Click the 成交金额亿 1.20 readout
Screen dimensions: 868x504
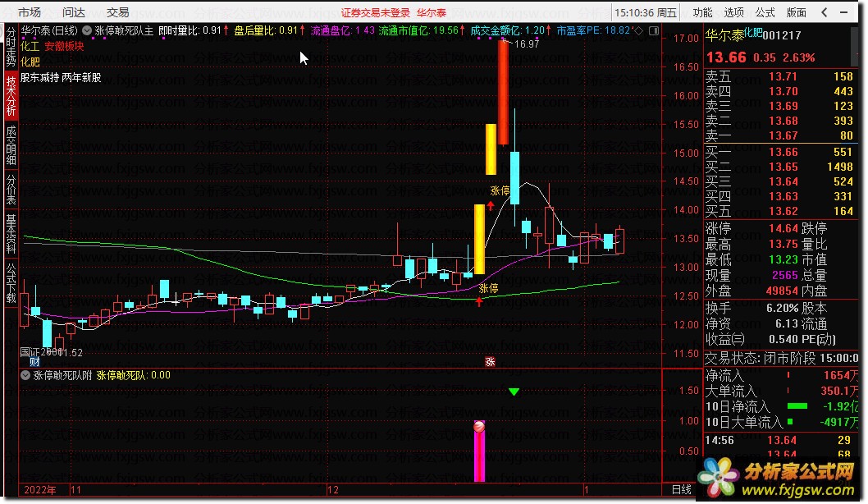coord(510,30)
